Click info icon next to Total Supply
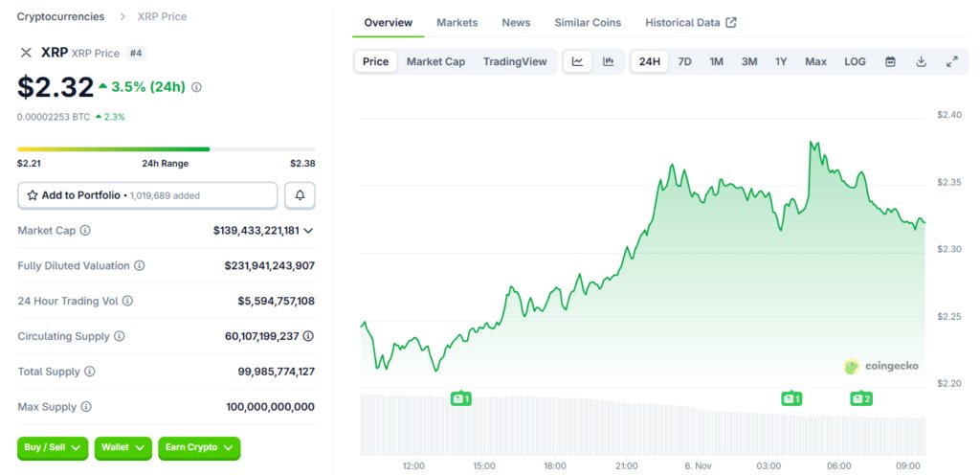The height and width of the screenshot is (475, 980). [x=90, y=372]
